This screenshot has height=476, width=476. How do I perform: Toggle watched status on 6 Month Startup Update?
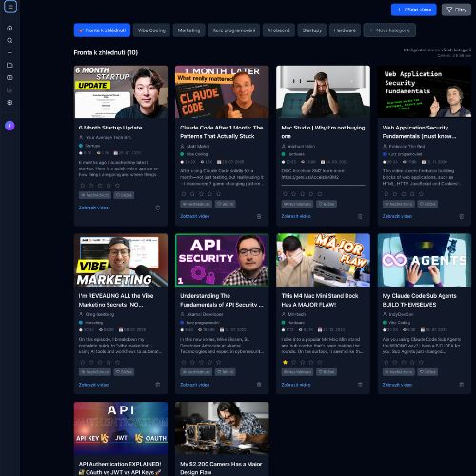pyautogui.click(x=95, y=195)
